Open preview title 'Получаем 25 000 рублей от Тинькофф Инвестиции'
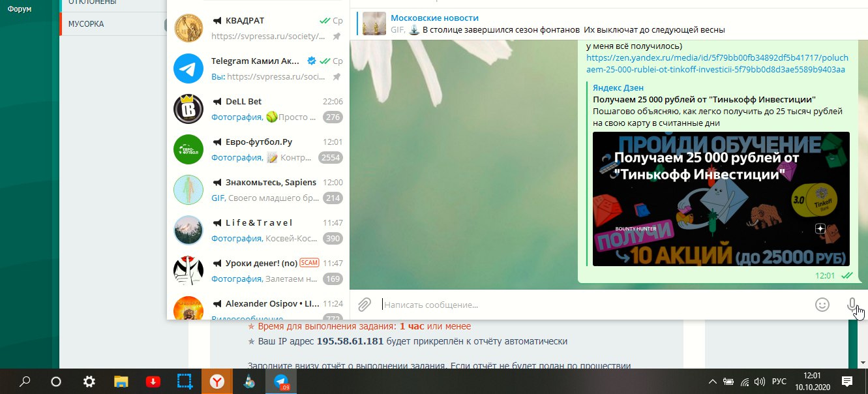This screenshot has width=868, height=394. tap(704, 99)
